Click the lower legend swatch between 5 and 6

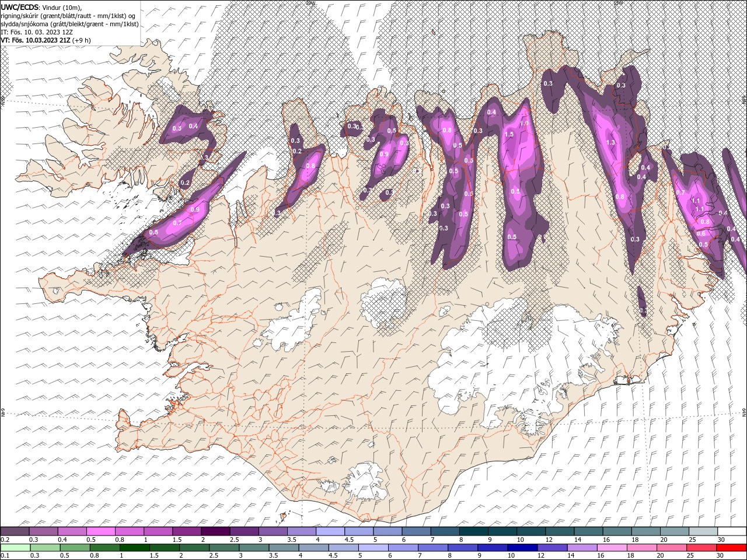[373, 548]
